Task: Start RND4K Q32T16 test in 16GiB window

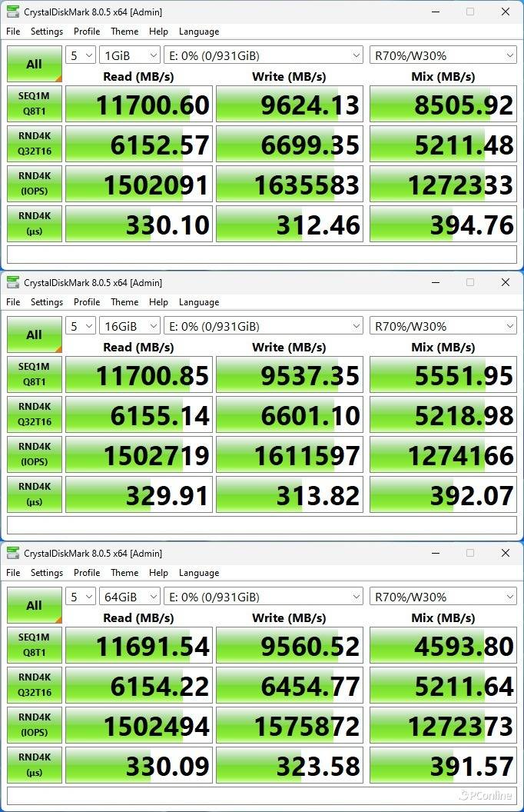Action: [x=34, y=414]
